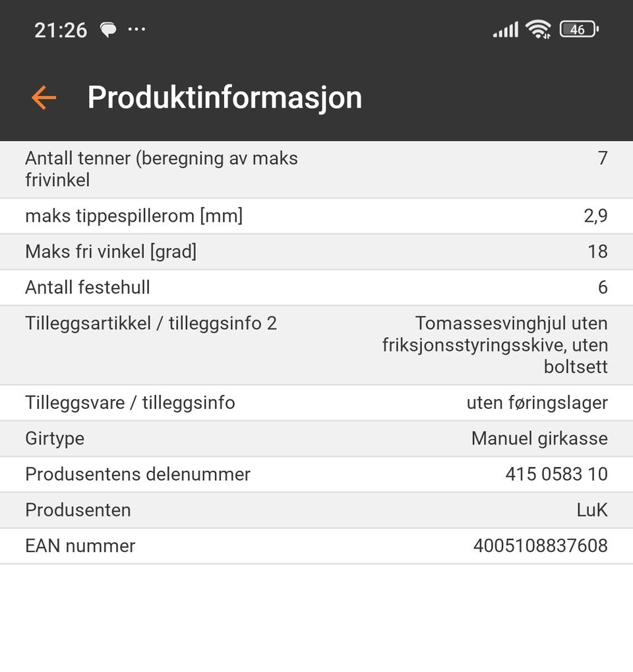Tap the three-dots status bar icon
The height and width of the screenshot is (672, 633).
click(136, 30)
